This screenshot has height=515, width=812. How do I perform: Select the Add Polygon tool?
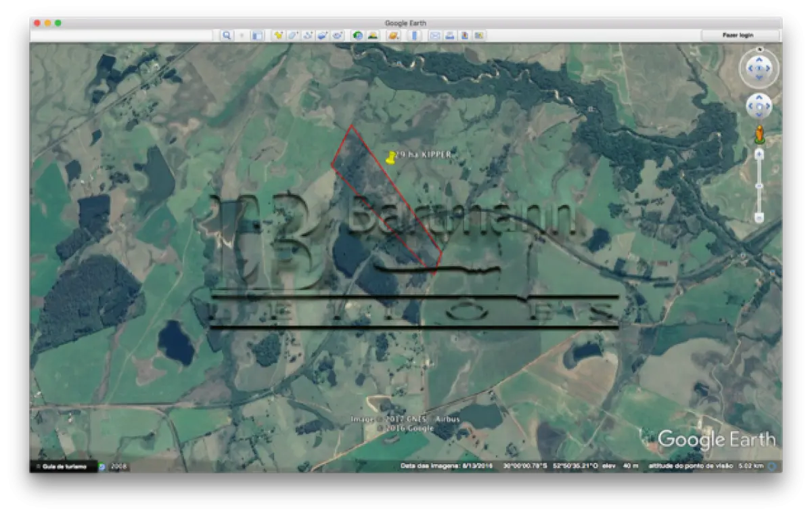(x=293, y=35)
